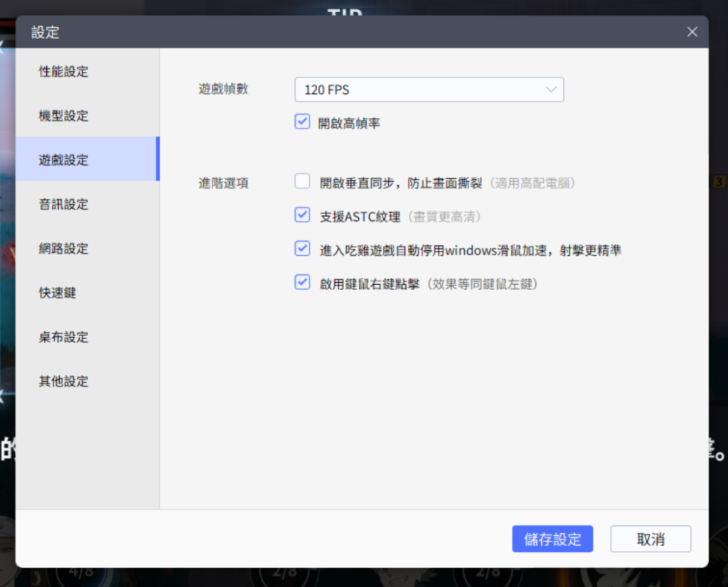Click the 取消 button
This screenshot has height=587, width=728.
pyautogui.click(x=651, y=539)
